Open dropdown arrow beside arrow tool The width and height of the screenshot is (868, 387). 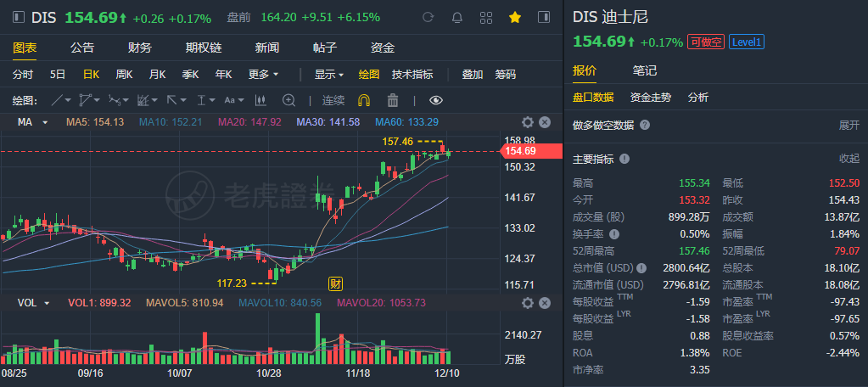[x=183, y=101]
